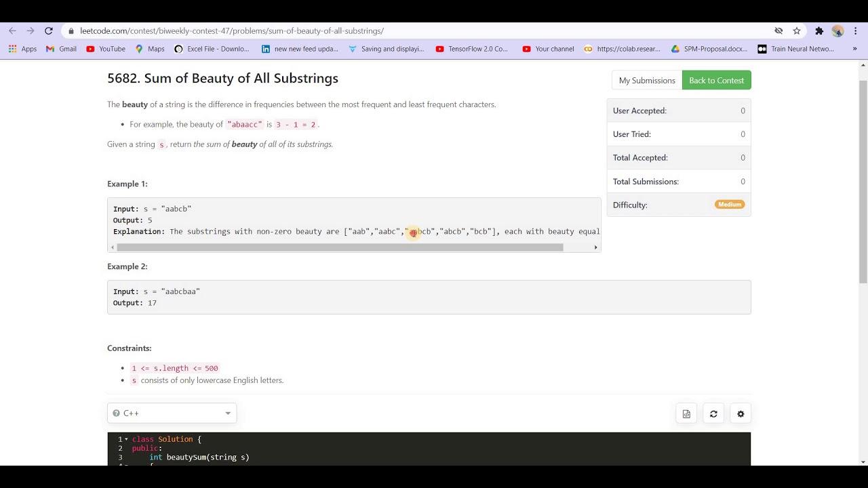Collapse the class Solution code fold arrow

point(126,439)
